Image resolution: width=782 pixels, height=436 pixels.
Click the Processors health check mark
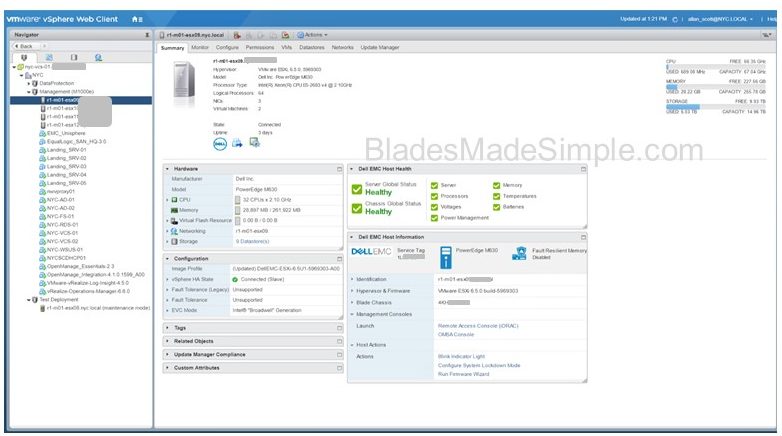[434, 197]
